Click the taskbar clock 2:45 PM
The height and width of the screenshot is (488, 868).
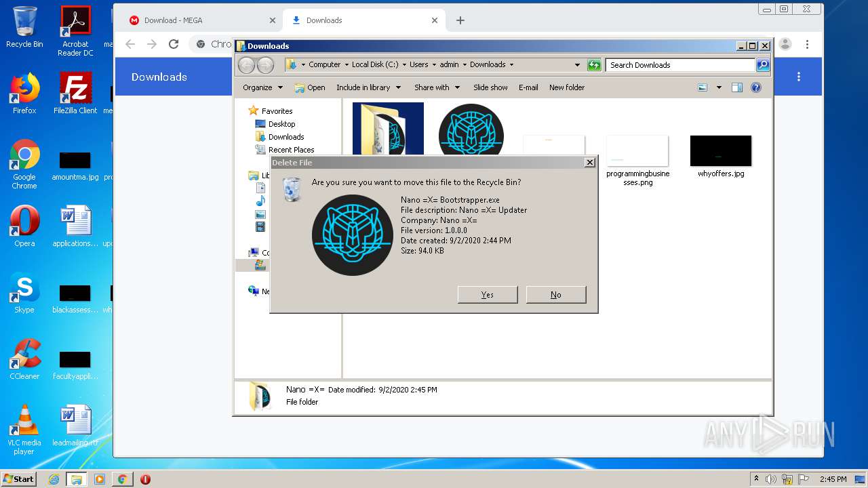[833, 479]
